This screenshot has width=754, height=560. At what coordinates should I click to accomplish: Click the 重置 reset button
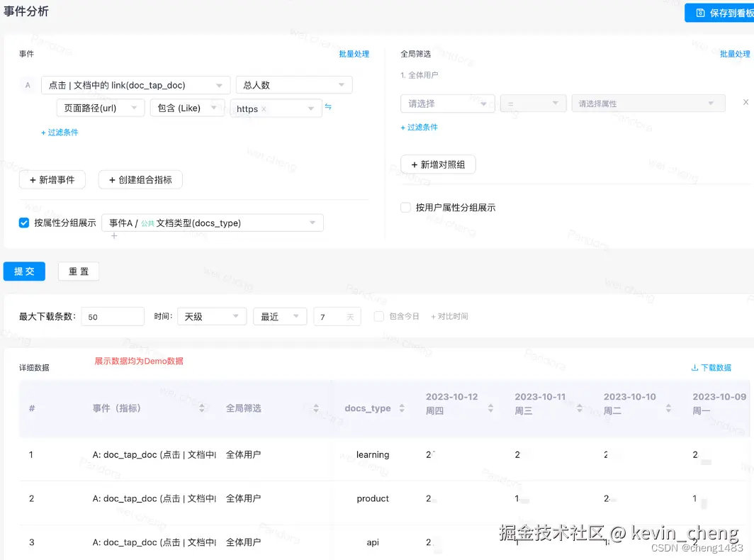pos(79,271)
